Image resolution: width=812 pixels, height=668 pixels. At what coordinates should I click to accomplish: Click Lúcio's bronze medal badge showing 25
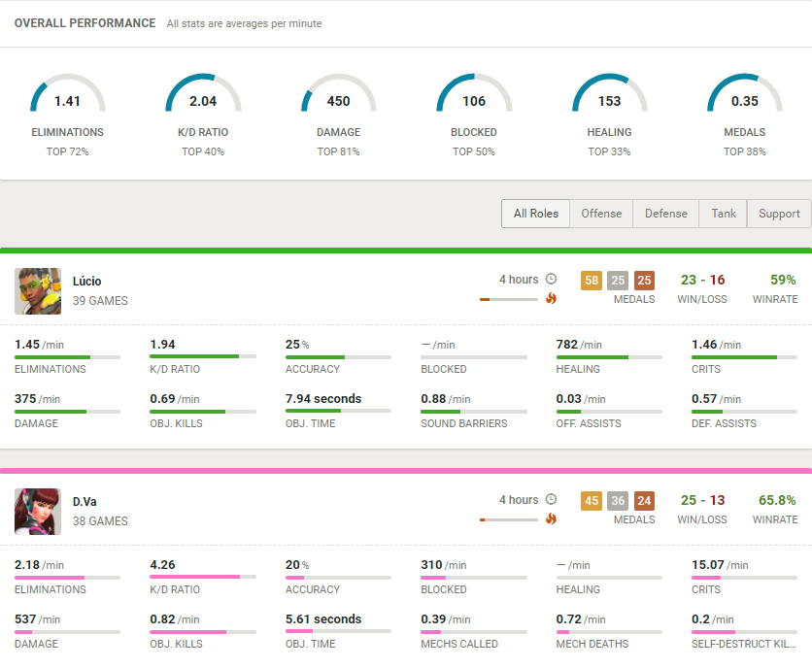click(644, 281)
